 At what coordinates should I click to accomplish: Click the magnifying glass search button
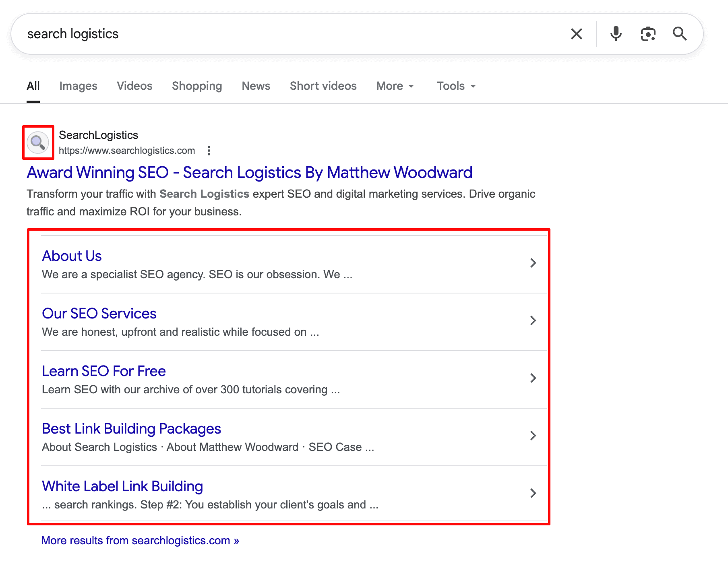click(680, 34)
